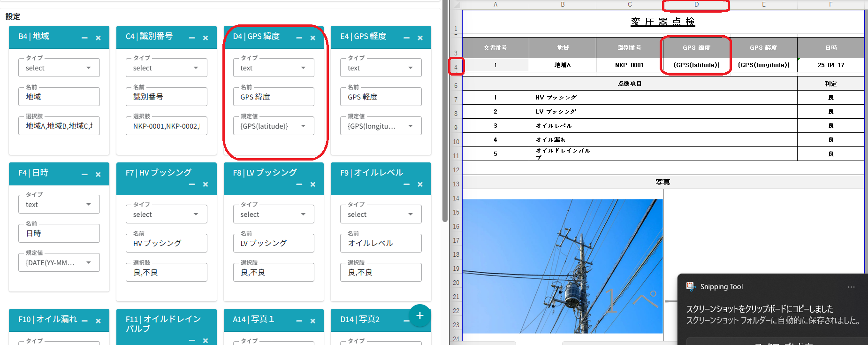Minimize the C4 識別番号 card
Viewport: 868px width, 345px height.
192,38
